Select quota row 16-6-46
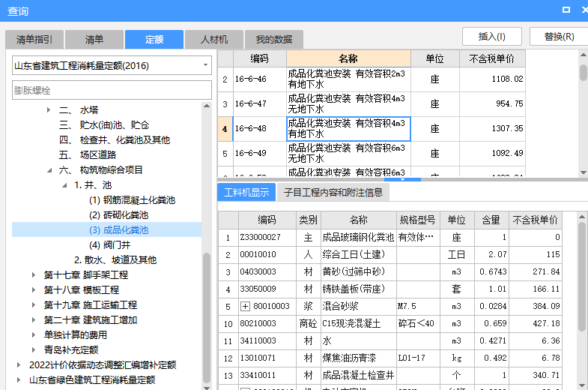 click(372, 79)
